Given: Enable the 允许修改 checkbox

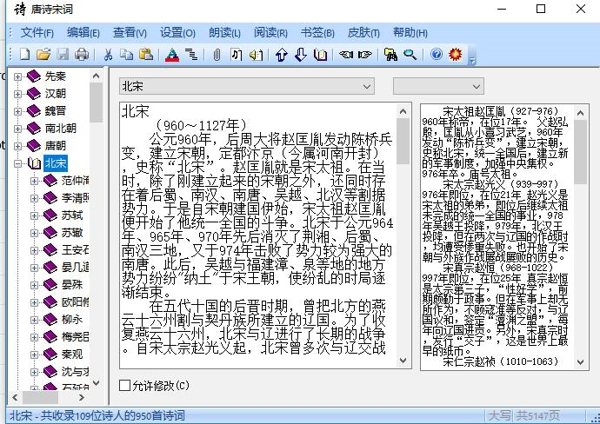Looking at the screenshot, I should point(125,385).
